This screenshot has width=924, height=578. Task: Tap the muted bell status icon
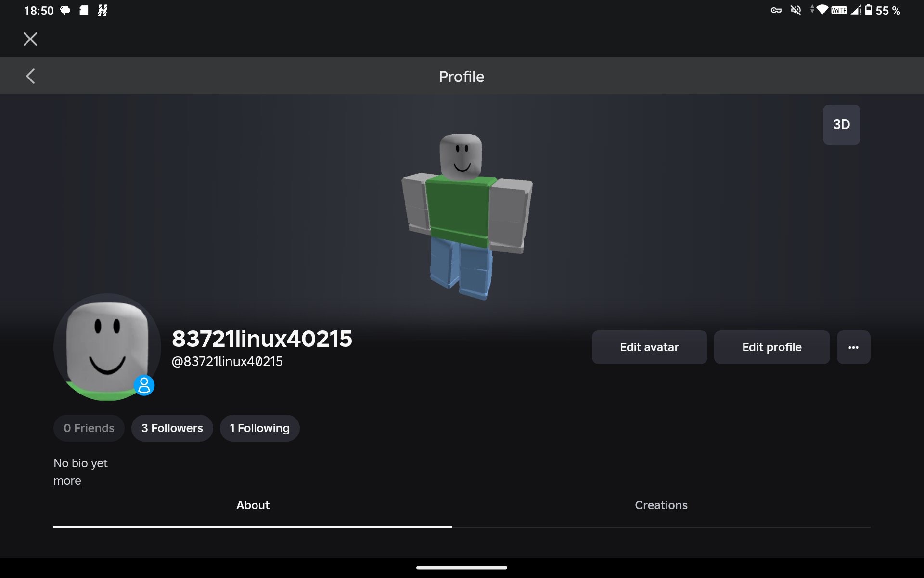[x=796, y=11]
